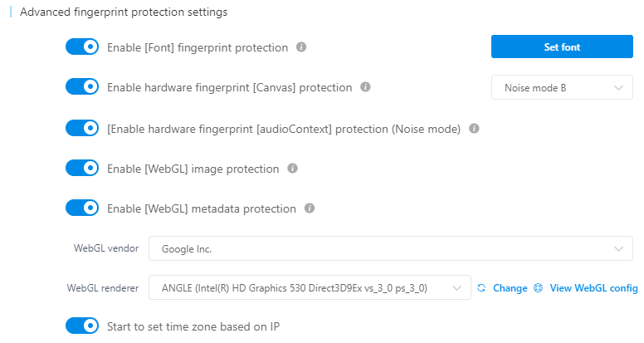Image resolution: width=644 pixels, height=343 pixels.
Task: Click the Advanced fingerprint protection settings heading
Action: pos(124,12)
